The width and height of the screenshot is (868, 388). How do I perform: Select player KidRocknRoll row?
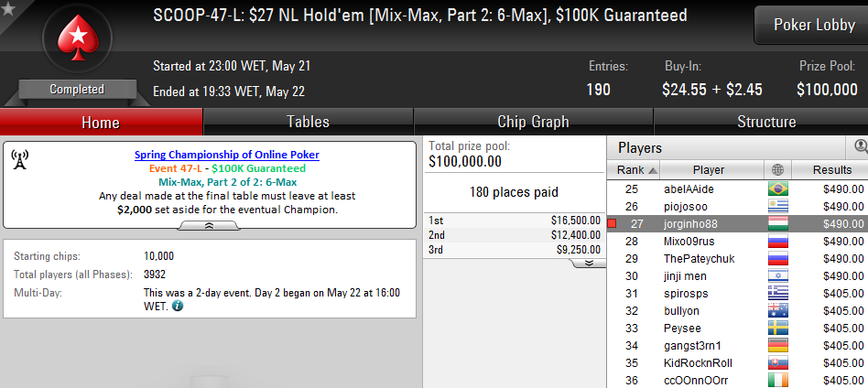(x=737, y=363)
